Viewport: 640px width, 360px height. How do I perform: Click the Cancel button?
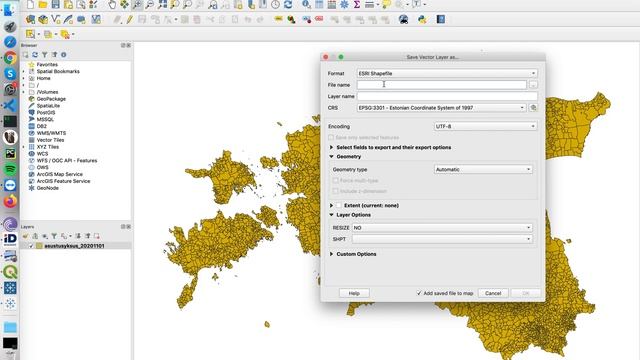pyautogui.click(x=493, y=293)
